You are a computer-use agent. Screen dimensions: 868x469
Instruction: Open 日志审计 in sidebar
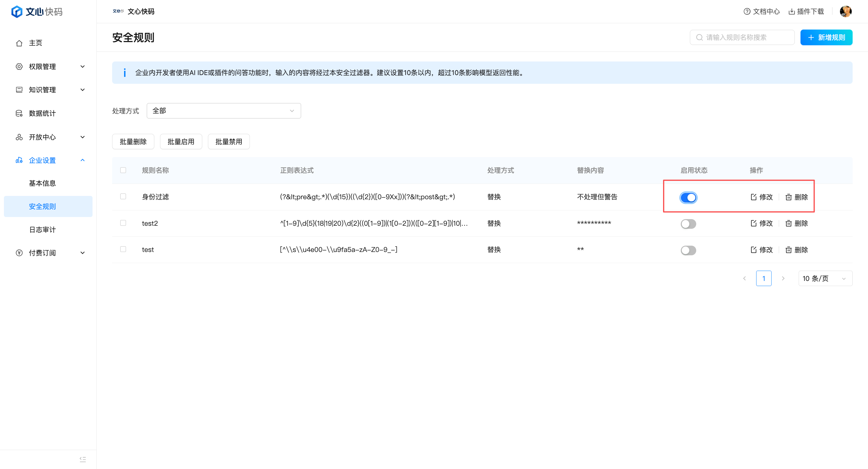pyautogui.click(x=42, y=229)
